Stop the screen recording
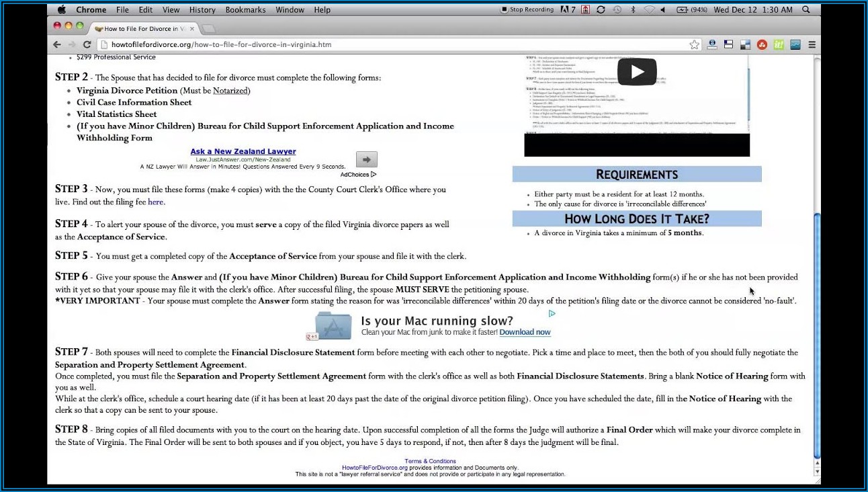The height and width of the screenshot is (492, 868). point(527,9)
